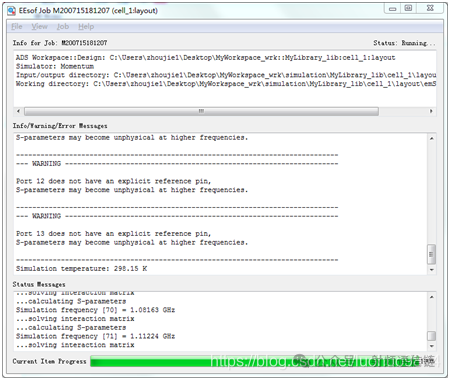Close the EEsof Job window

pos(430,8)
